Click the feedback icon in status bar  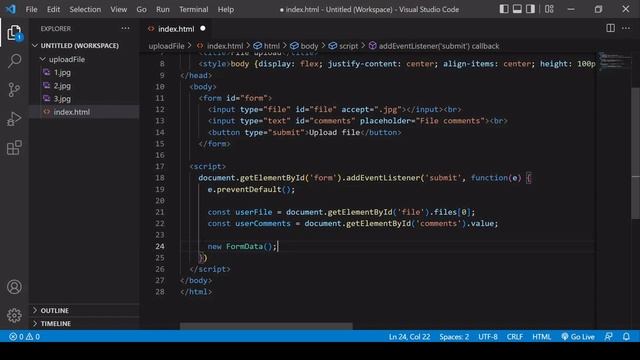pyautogui.click(x=609, y=337)
